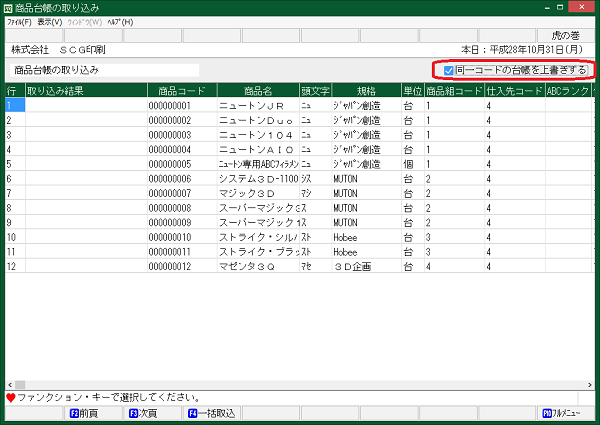Image resolution: width=600 pixels, height=425 pixels.
Task: Select the highlighted row number 1 cell
Action: (15, 105)
